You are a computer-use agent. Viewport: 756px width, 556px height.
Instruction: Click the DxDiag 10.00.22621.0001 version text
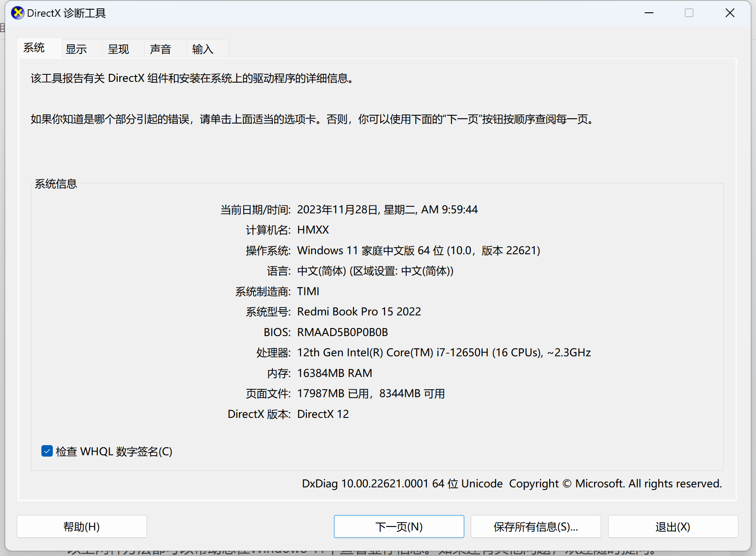tap(365, 483)
